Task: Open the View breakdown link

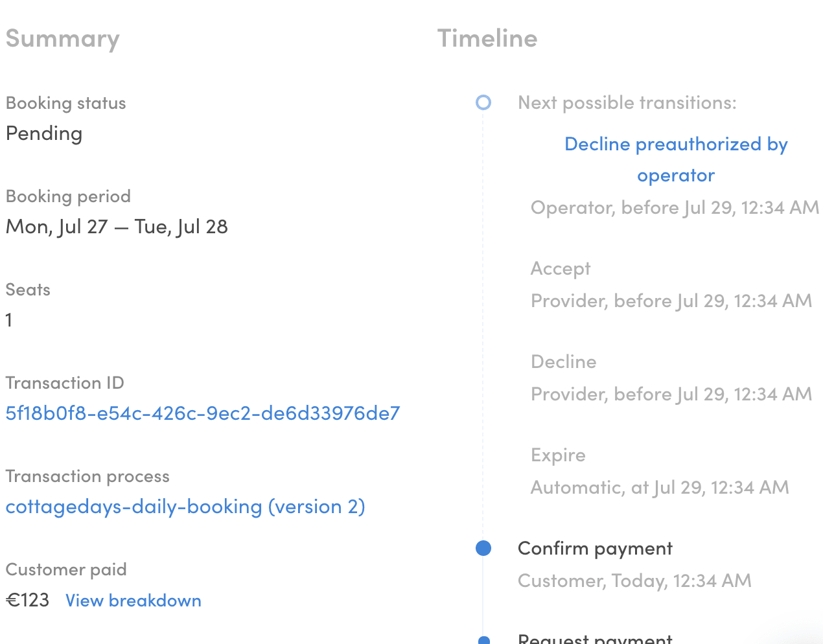Action: pyautogui.click(x=133, y=601)
